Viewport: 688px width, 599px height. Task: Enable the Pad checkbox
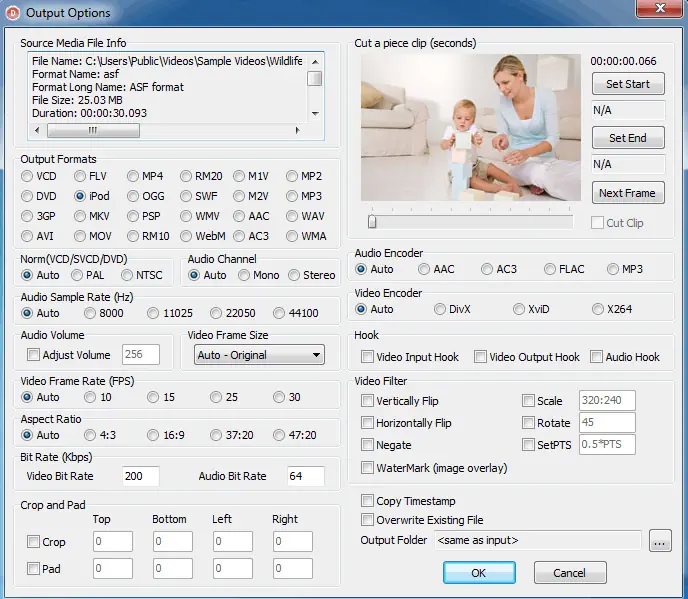point(33,569)
